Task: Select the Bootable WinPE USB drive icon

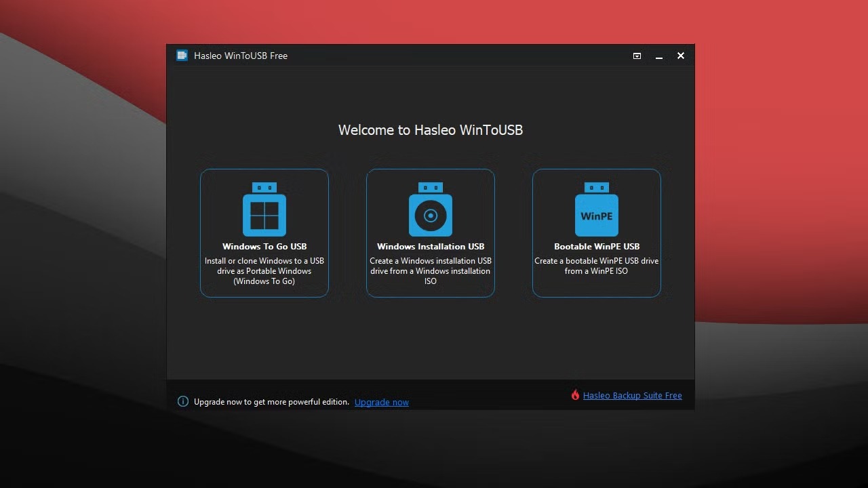Action: tap(596, 211)
